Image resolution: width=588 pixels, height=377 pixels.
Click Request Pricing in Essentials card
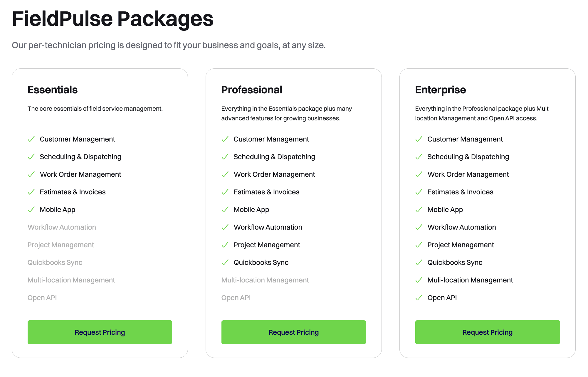(x=100, y=332)
